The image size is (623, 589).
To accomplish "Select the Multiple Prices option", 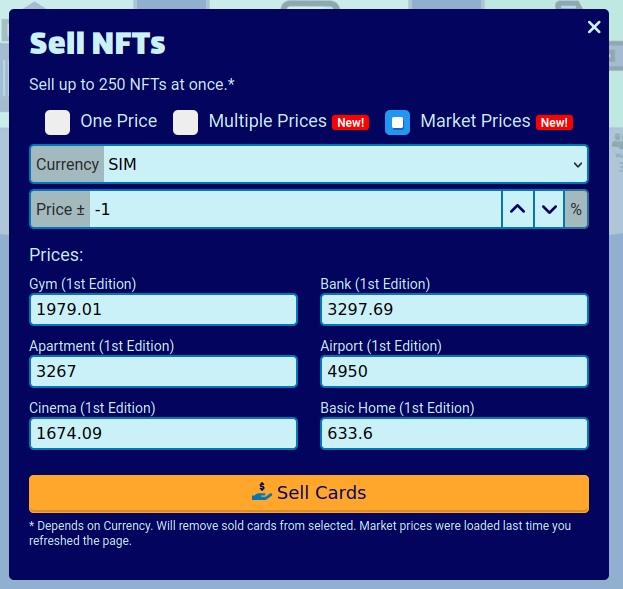I will [186, 122].
